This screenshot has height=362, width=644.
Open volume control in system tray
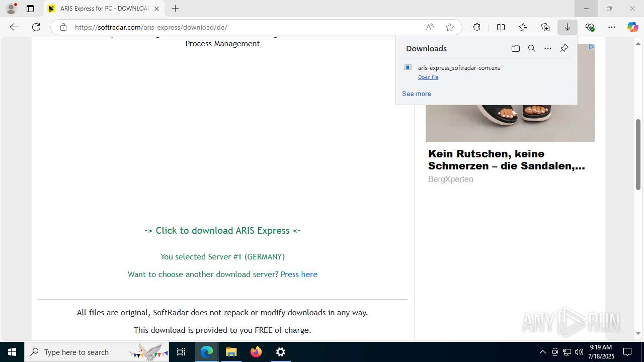pos(579,352)
